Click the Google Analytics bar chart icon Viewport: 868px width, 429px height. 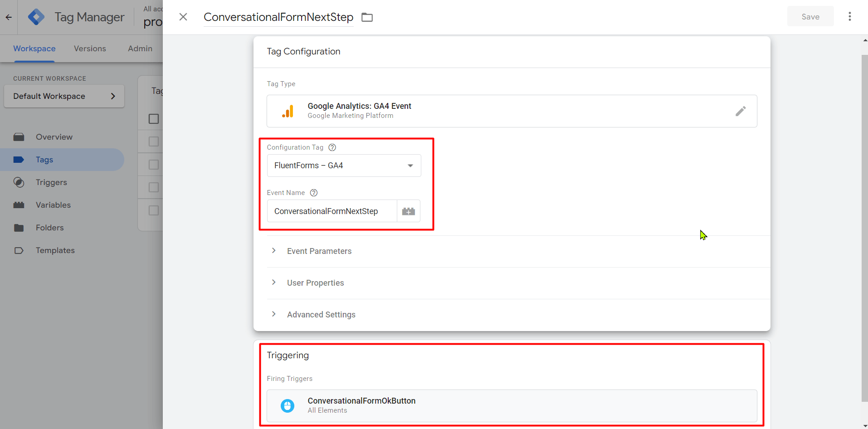click(288, 111)
